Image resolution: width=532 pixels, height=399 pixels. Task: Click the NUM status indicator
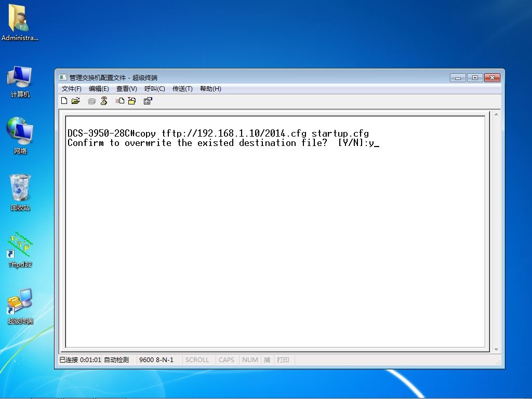(x=250, y=360)
